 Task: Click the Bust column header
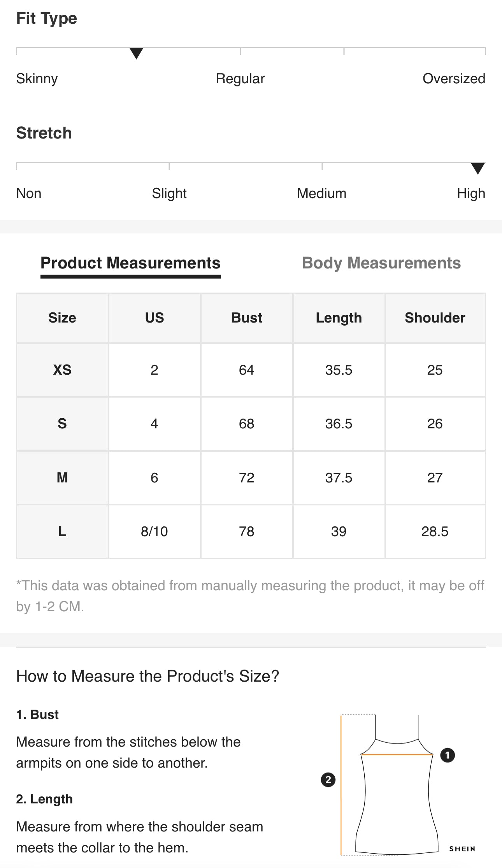[247, 317]
